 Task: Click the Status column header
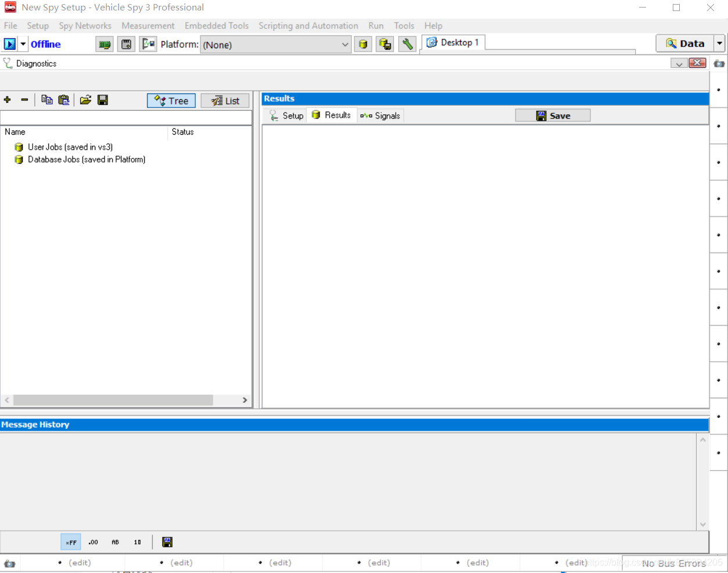(210, 132)
